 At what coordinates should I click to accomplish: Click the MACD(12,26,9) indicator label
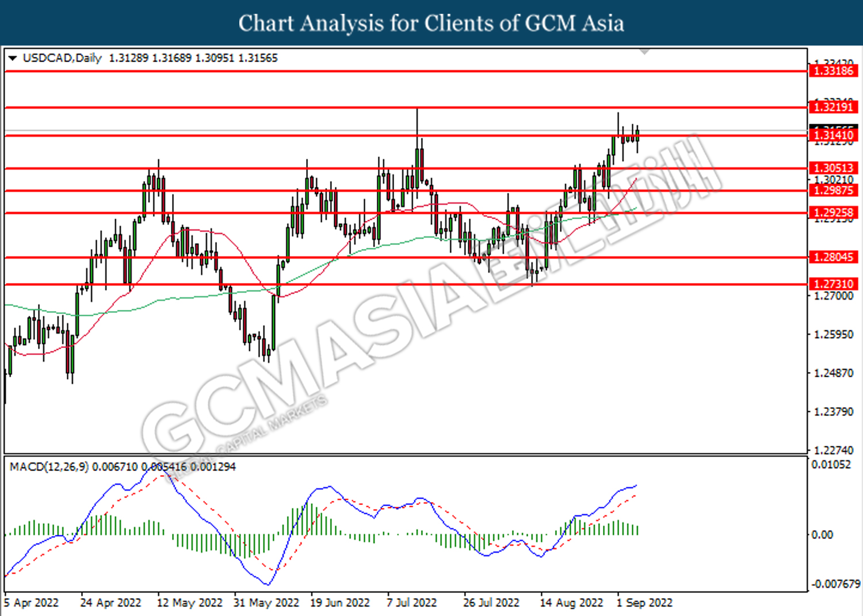(49, 467)
